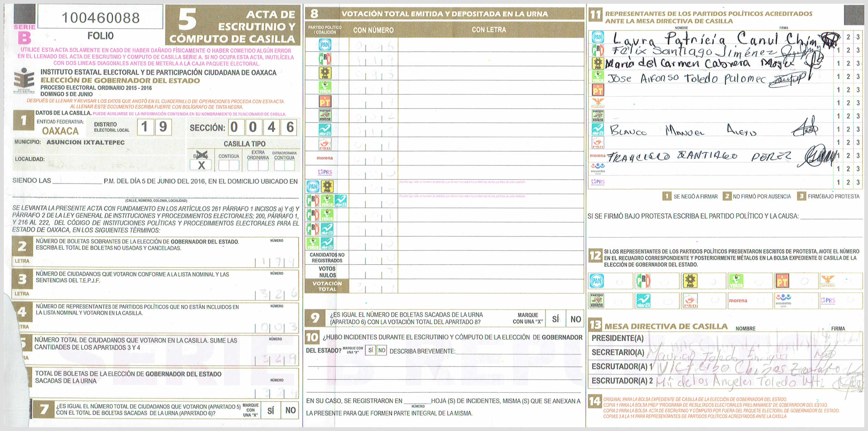Click the blank time line after SIENDO LAS
868x431 pixels.
click(x=77, y=181)
